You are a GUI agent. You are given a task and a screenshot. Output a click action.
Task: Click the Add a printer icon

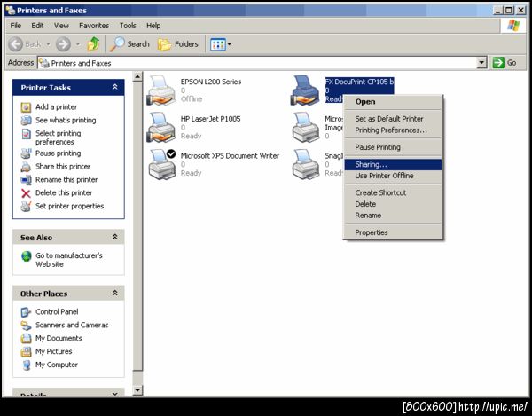26,107
